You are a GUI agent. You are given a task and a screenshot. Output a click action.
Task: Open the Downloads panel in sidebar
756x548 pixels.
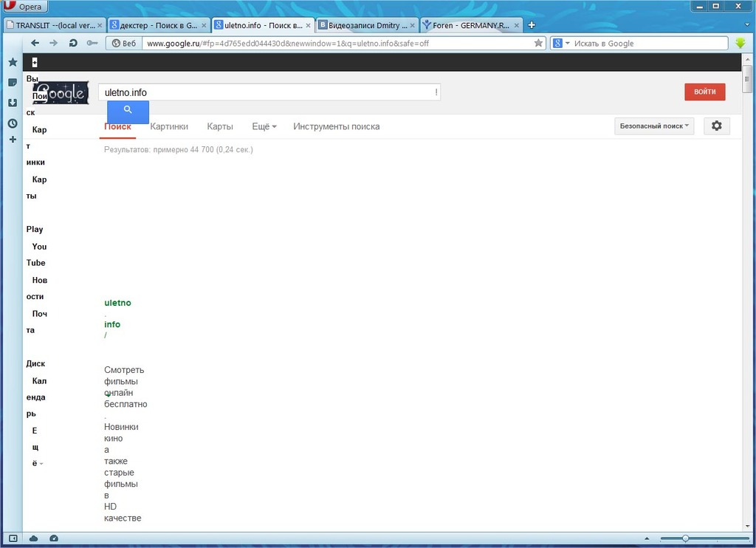13,103
